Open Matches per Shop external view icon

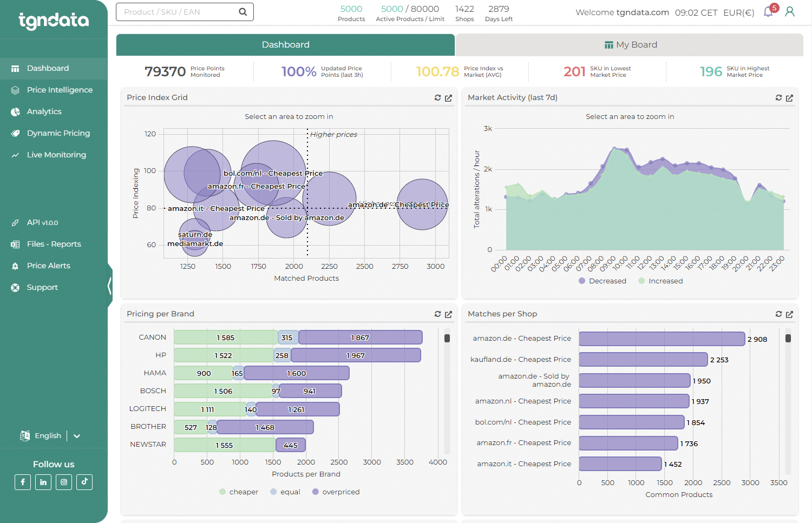click(x=789, y=314)
